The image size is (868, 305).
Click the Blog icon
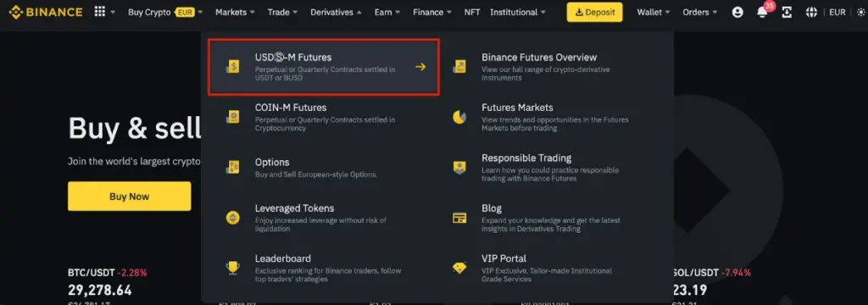(459, 218)
